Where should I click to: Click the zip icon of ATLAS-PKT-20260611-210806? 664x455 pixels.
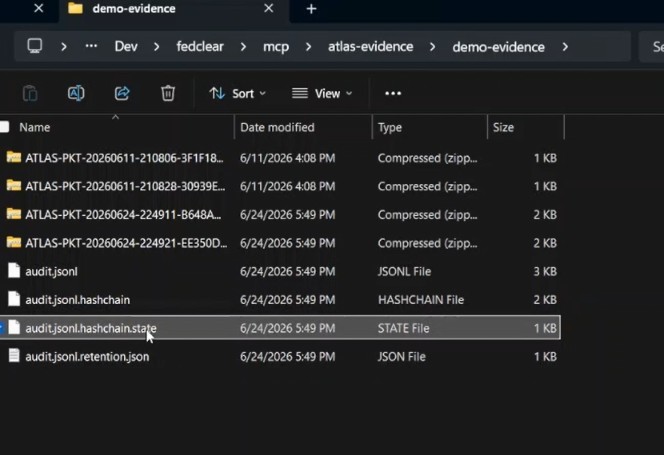click(14, 157)
